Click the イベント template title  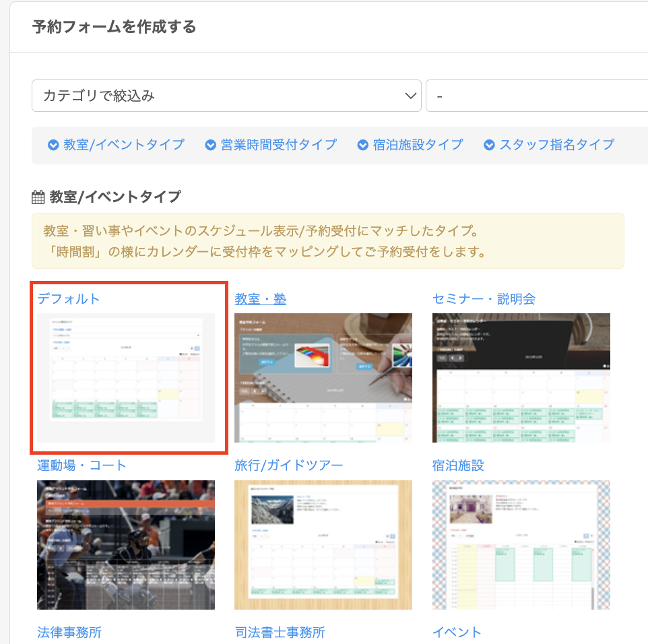point(457,633)
